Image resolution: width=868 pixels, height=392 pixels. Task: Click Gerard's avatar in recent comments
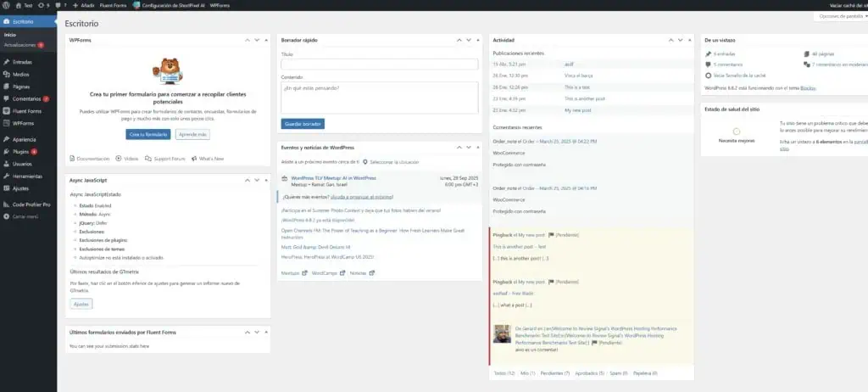(502, 333)
